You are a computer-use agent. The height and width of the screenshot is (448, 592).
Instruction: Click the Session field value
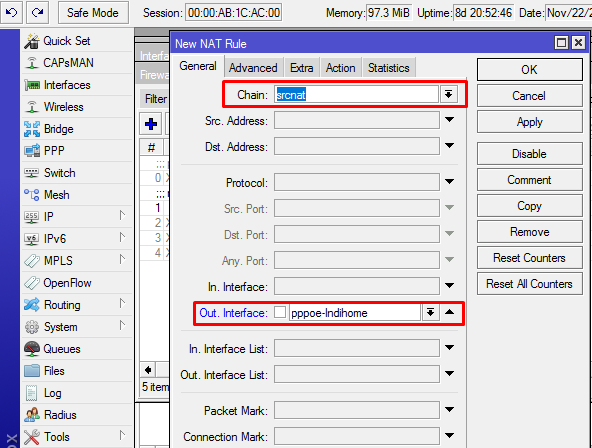click(234, 13)
